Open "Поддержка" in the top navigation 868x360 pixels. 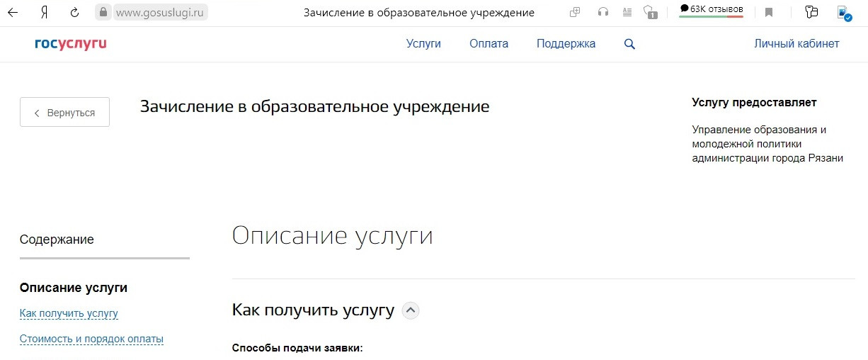(566, 44)
